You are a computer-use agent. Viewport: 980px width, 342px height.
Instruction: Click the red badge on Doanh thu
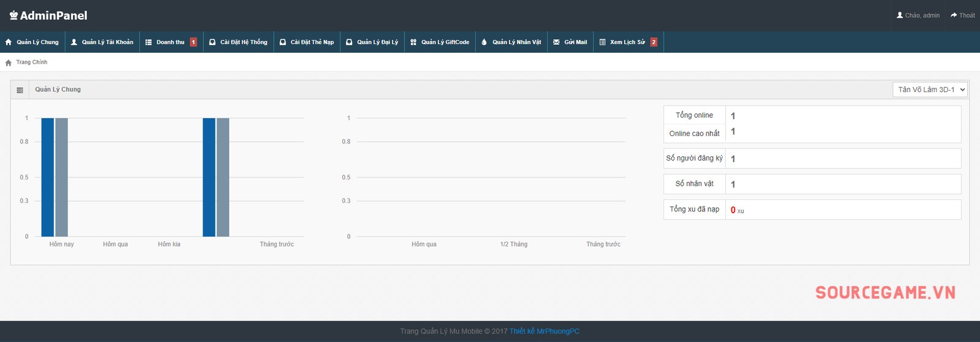point(194,42)
